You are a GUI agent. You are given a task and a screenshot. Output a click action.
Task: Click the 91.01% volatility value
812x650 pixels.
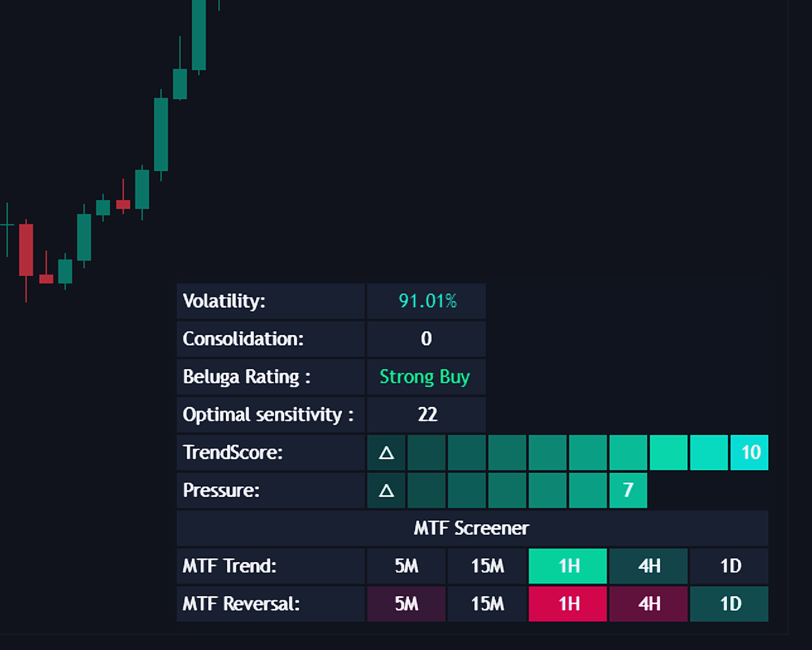point(427,301)
